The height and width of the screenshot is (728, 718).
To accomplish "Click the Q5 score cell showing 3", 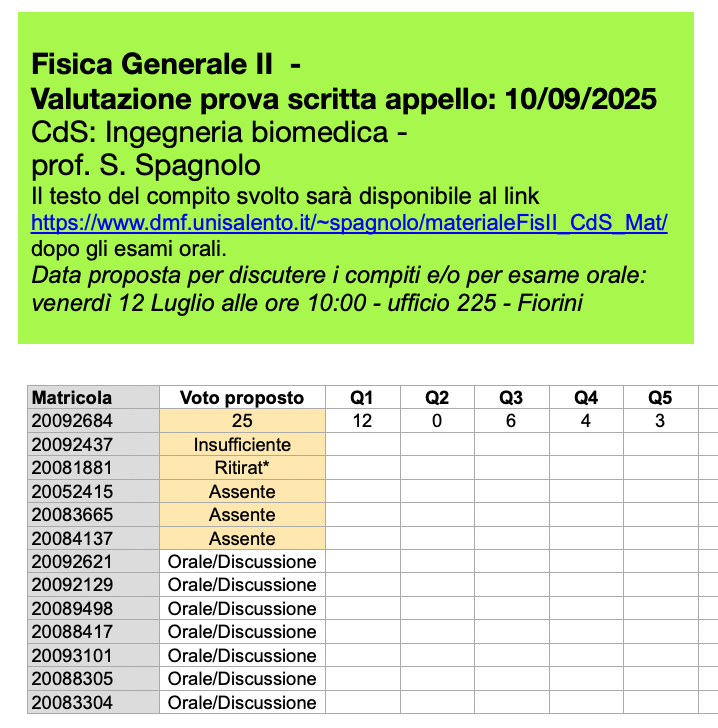I will 659,421.
